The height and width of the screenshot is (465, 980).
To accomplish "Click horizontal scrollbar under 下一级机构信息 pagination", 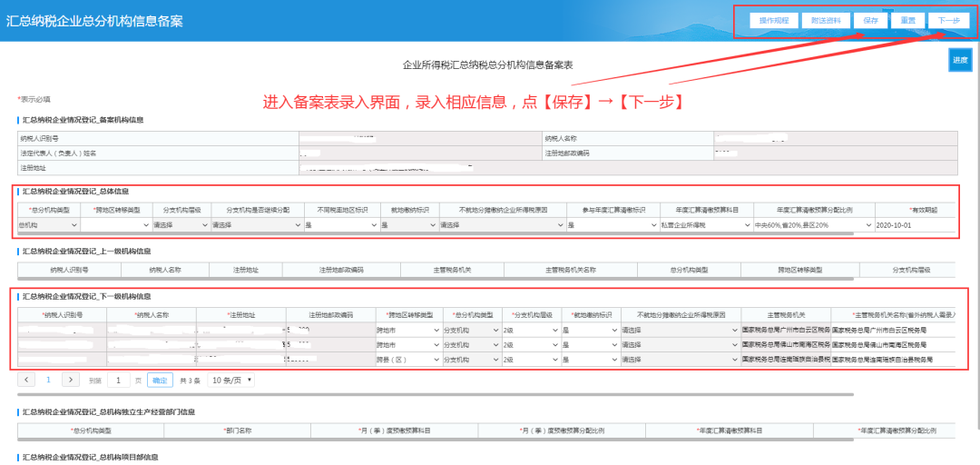I will [x=435, y=394].
